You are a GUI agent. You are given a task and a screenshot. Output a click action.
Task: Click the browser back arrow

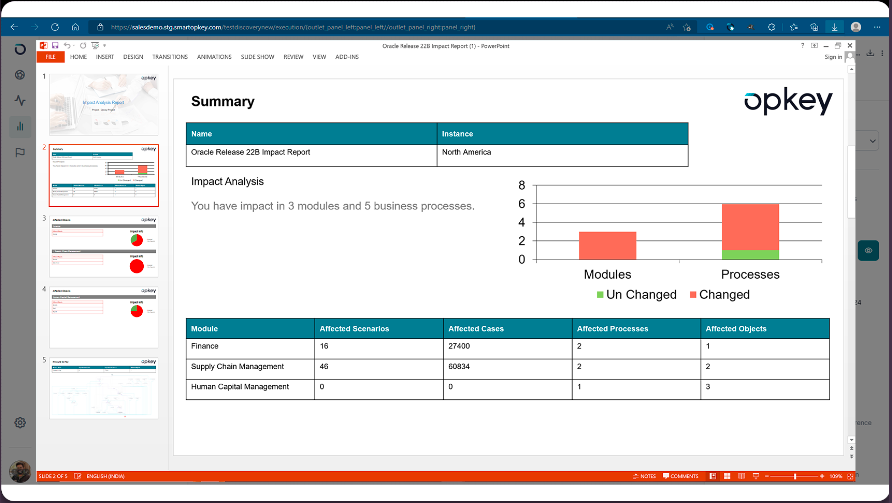14,27
